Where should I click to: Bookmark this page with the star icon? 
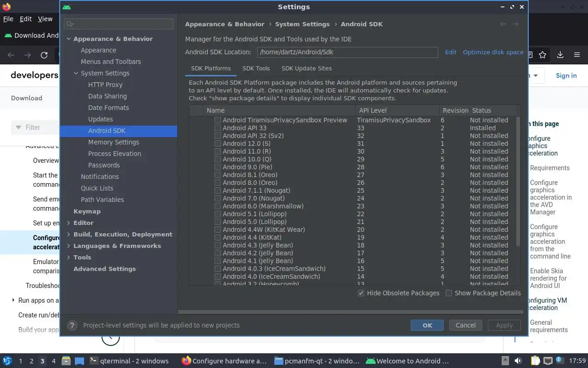click(x=543, y=55)
